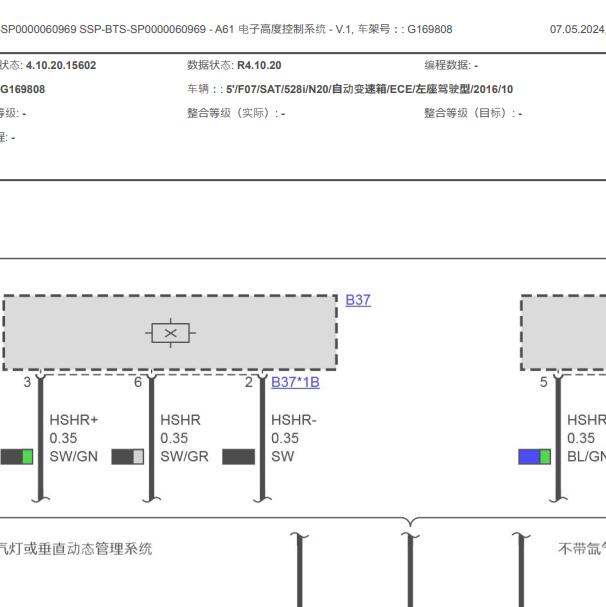Click the 编程数据 label
The width and height of the screenshot is (606, 607).
pos(447,65)
